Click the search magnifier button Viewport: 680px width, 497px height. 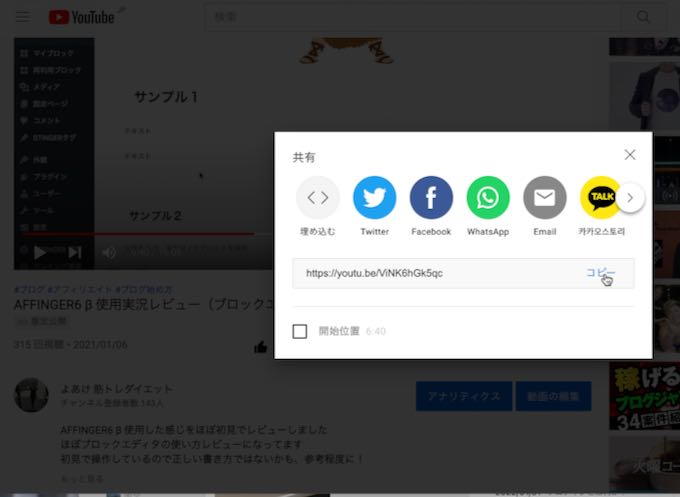pyautogui.click(x=643, y=17)
